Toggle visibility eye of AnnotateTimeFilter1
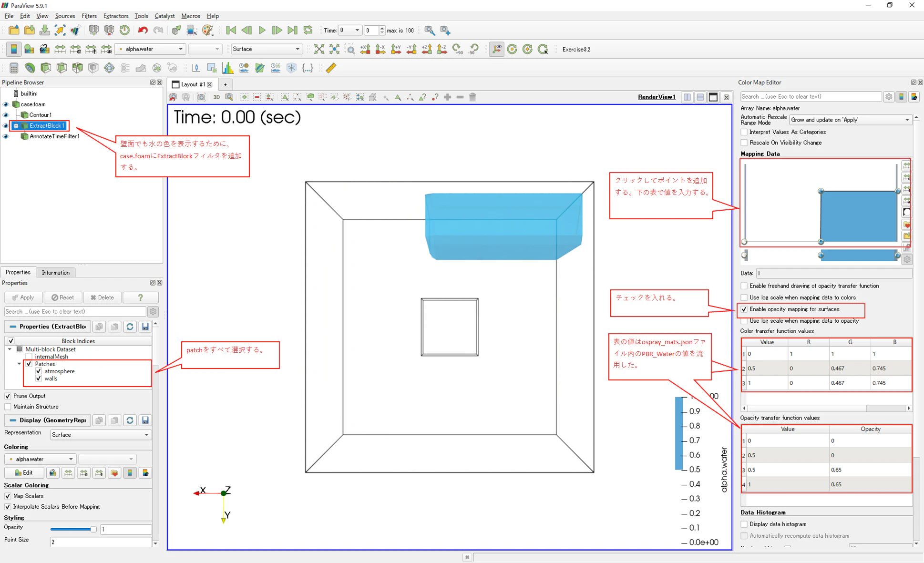 click(6, 136)
